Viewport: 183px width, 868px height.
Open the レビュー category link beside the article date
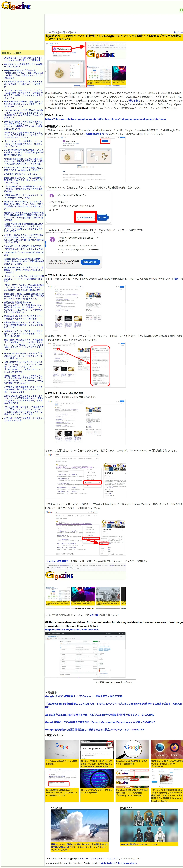(178, 32)
